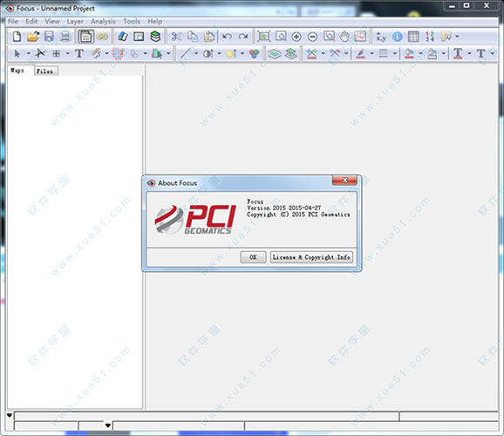Click the green stacked layers toolbar icon
Screen dimensions: 504x436
[x=155, y=37]
